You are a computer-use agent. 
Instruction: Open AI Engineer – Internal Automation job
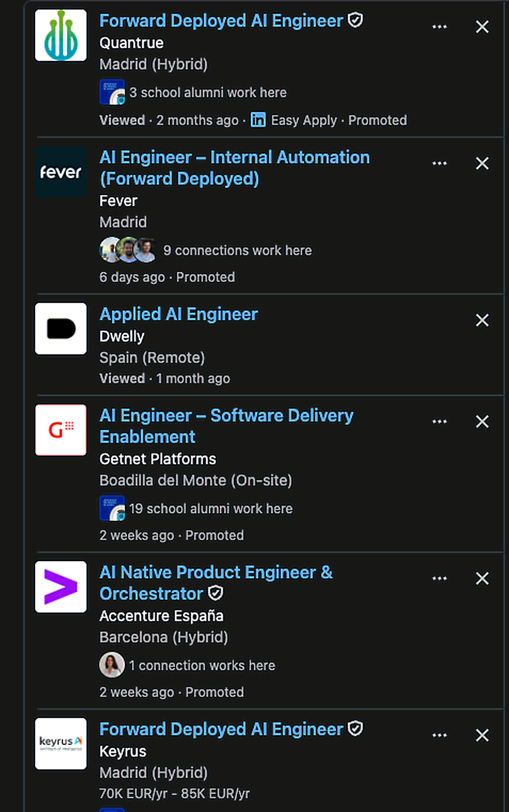click(x=235, y=168)
